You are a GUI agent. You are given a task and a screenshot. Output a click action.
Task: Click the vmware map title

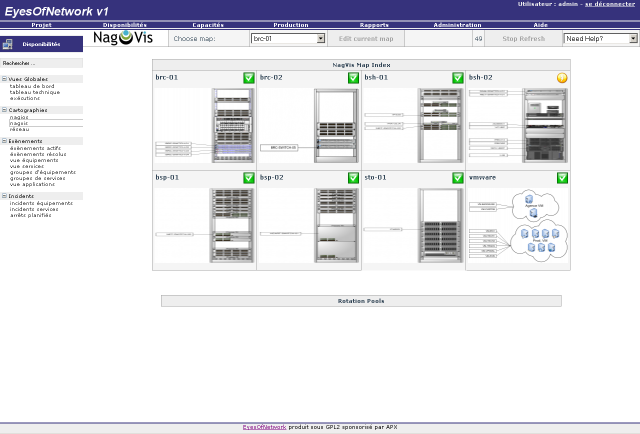click(x=482, y=177)
